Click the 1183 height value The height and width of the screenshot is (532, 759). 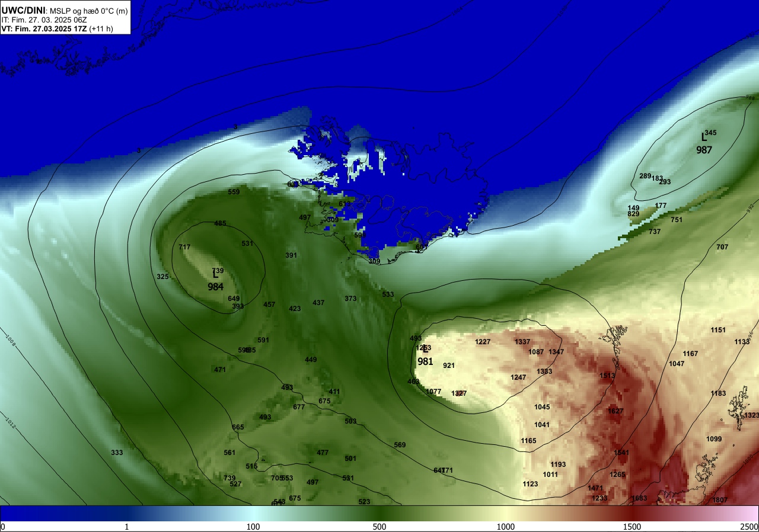coord(718,393)
